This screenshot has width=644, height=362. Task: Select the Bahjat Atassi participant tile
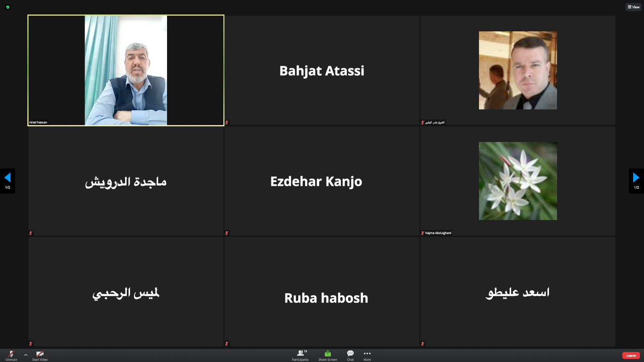[x=322, y=70]
